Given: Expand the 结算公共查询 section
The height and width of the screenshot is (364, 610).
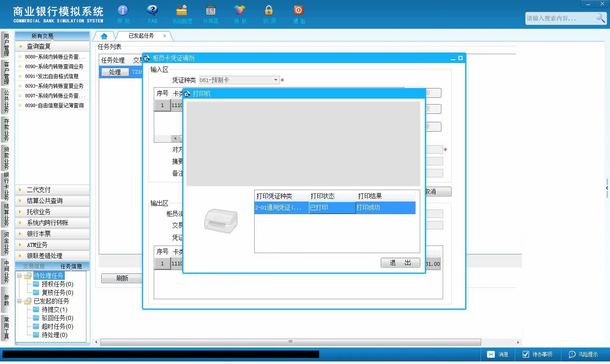Looking at the screenshot, I should (53, 201).
